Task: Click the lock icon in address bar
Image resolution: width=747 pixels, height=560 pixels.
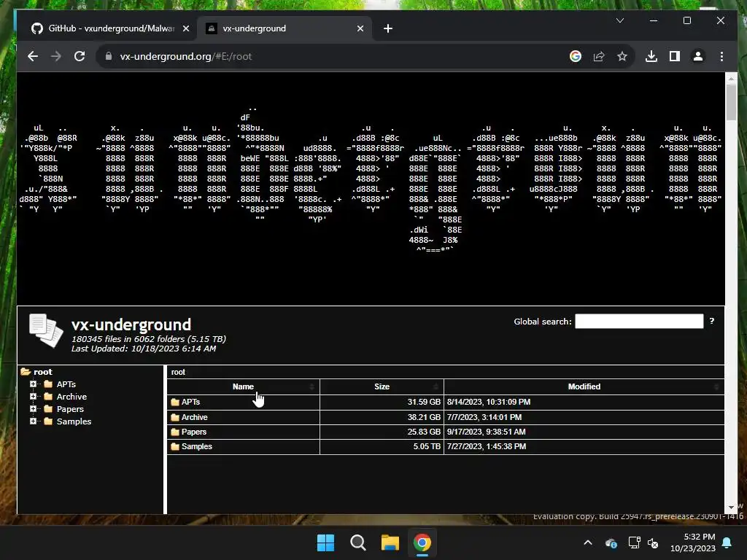Action: point(109,56)
